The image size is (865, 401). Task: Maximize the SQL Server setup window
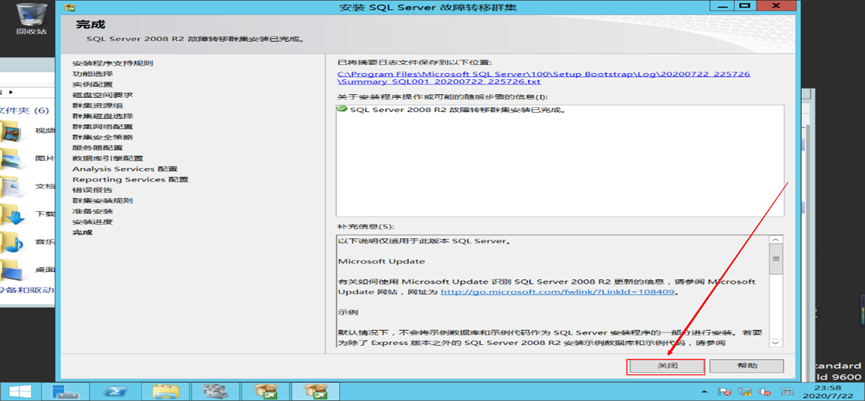click(745, 6)
